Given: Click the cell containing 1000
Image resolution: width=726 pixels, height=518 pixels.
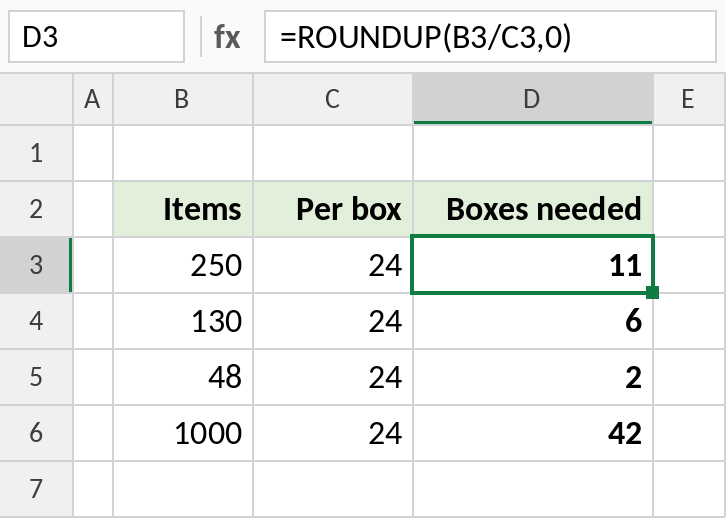Looking at the screenshot, I should click(x=183, y=433).
